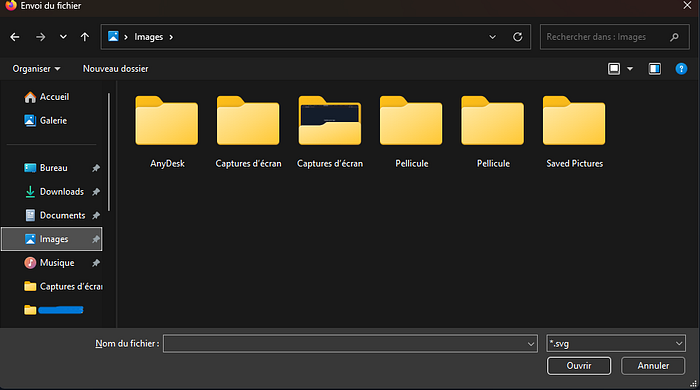700x390 pixels.
Task: Close the Envoi du fichier dialog
Action: point(687,5)
